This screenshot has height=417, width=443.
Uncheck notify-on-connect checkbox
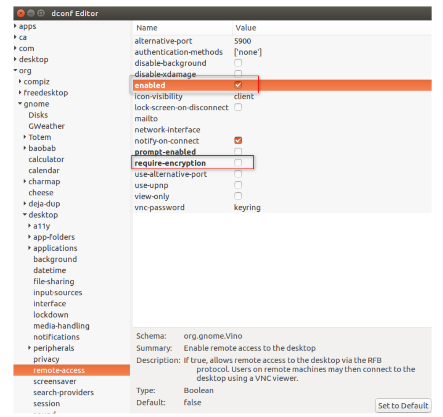click(x=238, y=140)
